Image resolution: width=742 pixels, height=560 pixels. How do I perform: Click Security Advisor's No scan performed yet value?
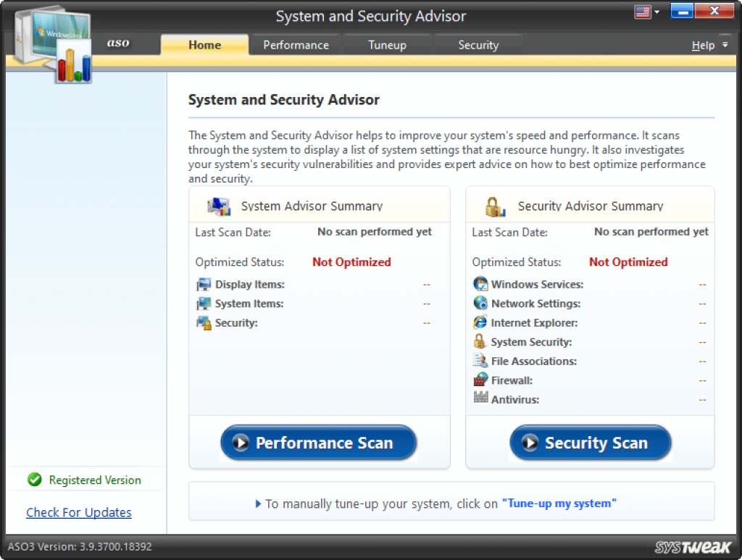[x=651, y=232]
